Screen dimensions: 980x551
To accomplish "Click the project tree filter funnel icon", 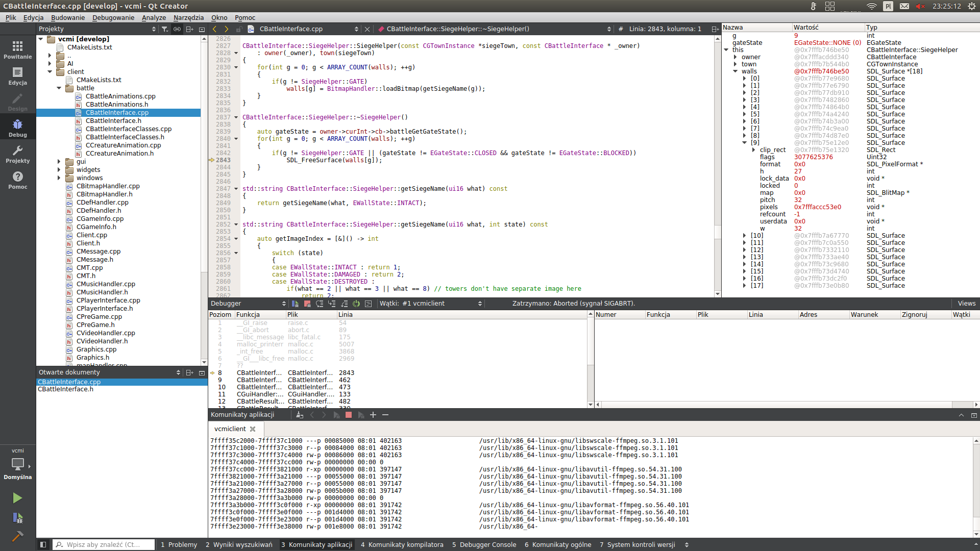I will [165, 29].
